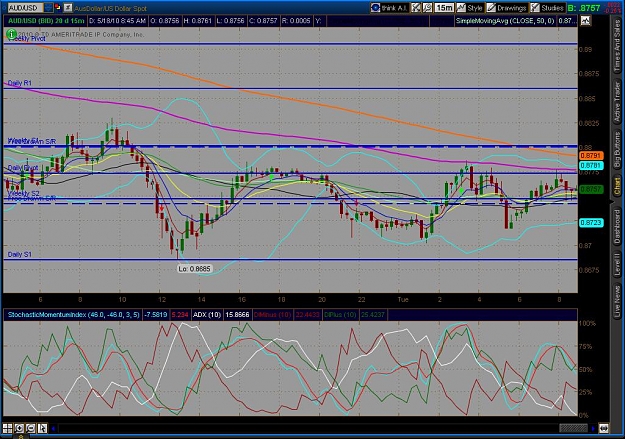Open the Studies menu
The width and height of the screenshot is (625, 439).
click(547, 8)
